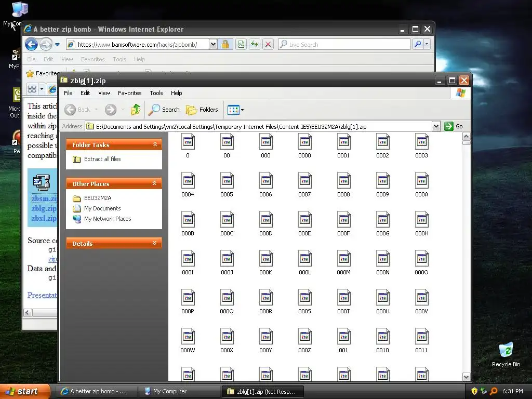The width and height of the screenshot is (532, 399).
Task: Open EEU3ZM2A folder in Other Places
Action: point(97,198)
